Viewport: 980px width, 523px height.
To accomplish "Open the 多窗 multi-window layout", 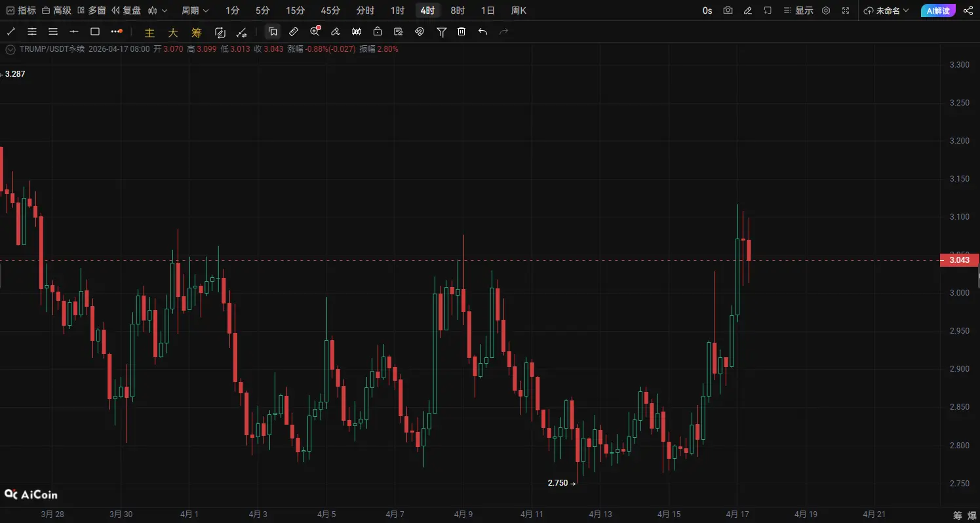I will tap(91, 10).
